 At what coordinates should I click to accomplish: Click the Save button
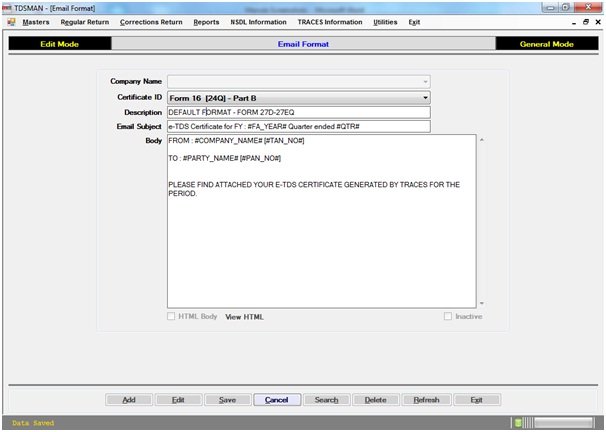(x=227, y=400)
